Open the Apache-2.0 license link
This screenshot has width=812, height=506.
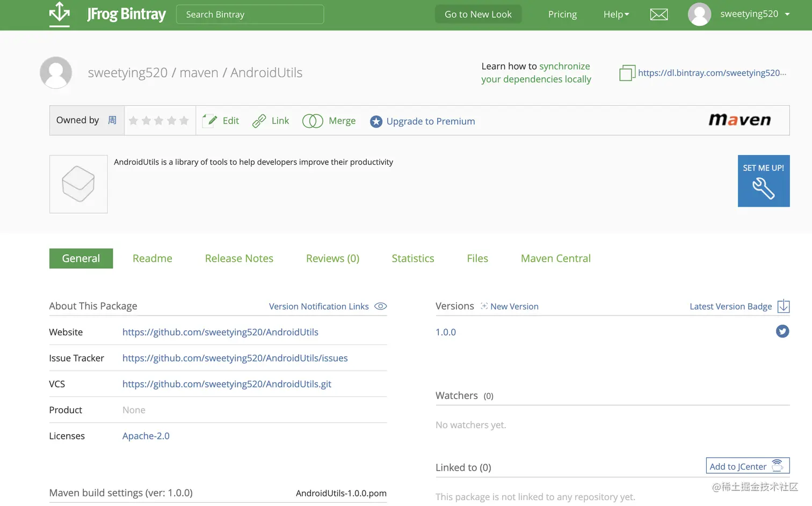point(146,436)
